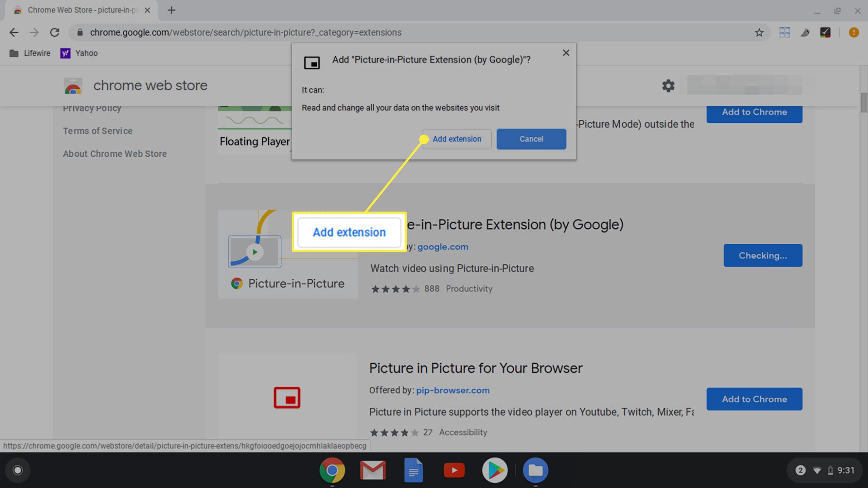This screenshot has width=868, height=488.
Task: Click the Files app icon in taskbar
Action: coord(535,469)
